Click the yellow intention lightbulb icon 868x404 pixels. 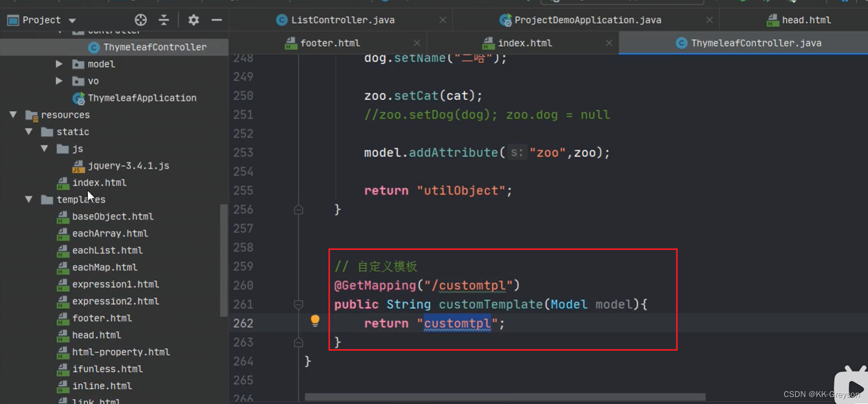tap(315, 320)
